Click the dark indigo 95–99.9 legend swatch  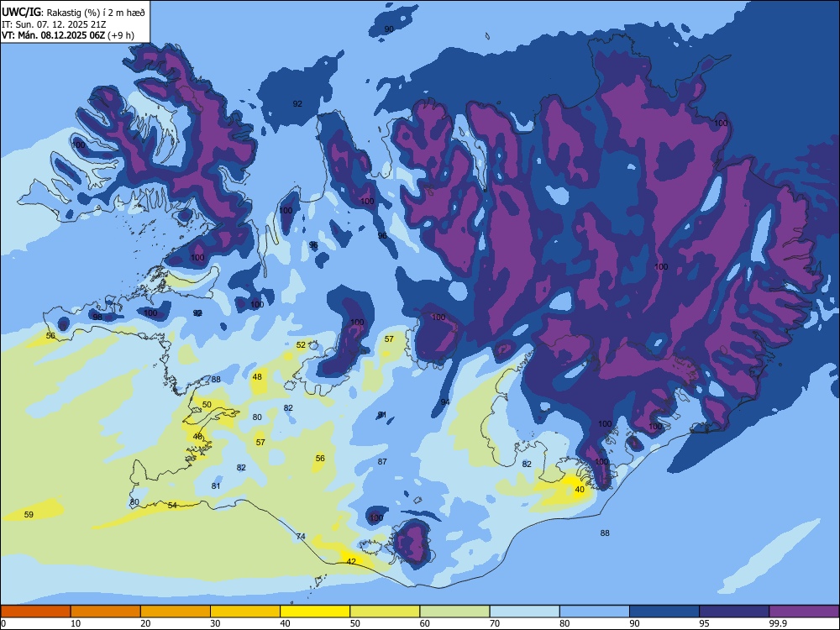[x=734, y=612]
